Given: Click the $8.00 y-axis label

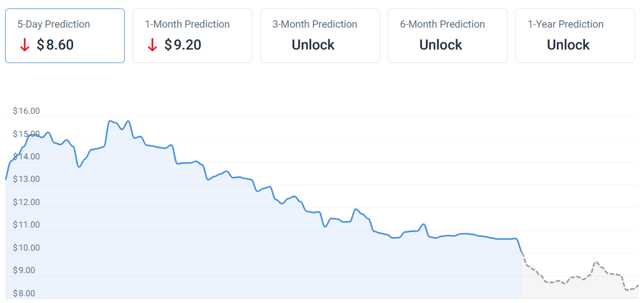Looking at the screenshot, I should click(24, 293).
